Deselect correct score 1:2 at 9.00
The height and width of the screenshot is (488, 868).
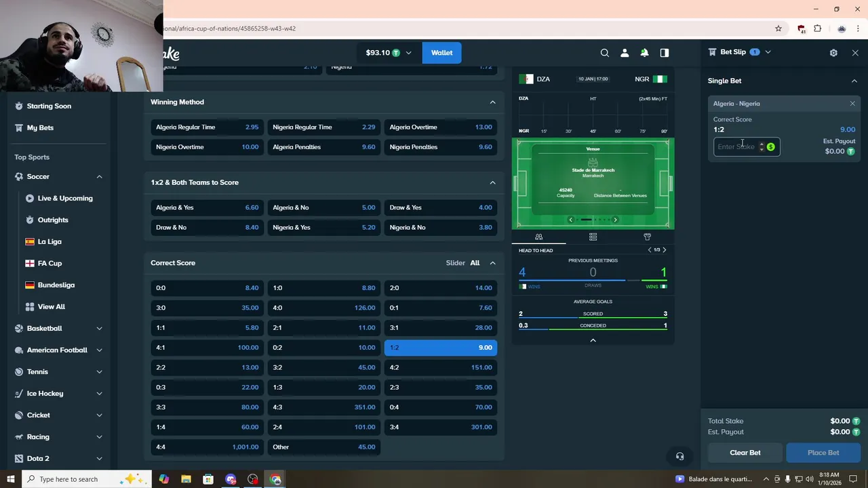(x=441, y=348)
